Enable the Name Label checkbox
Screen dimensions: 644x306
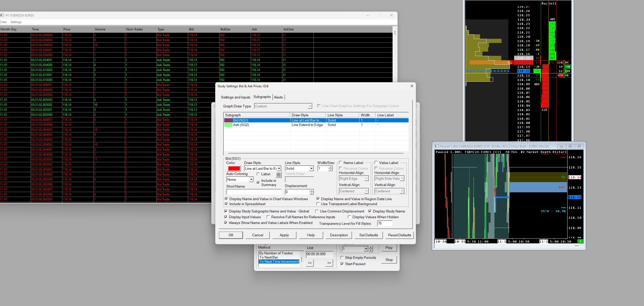(341, 163)
